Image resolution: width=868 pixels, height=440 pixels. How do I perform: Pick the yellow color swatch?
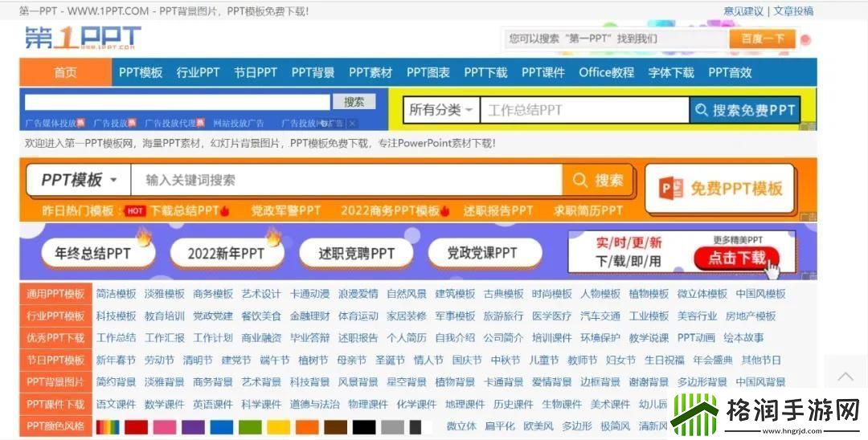(278, 426)
